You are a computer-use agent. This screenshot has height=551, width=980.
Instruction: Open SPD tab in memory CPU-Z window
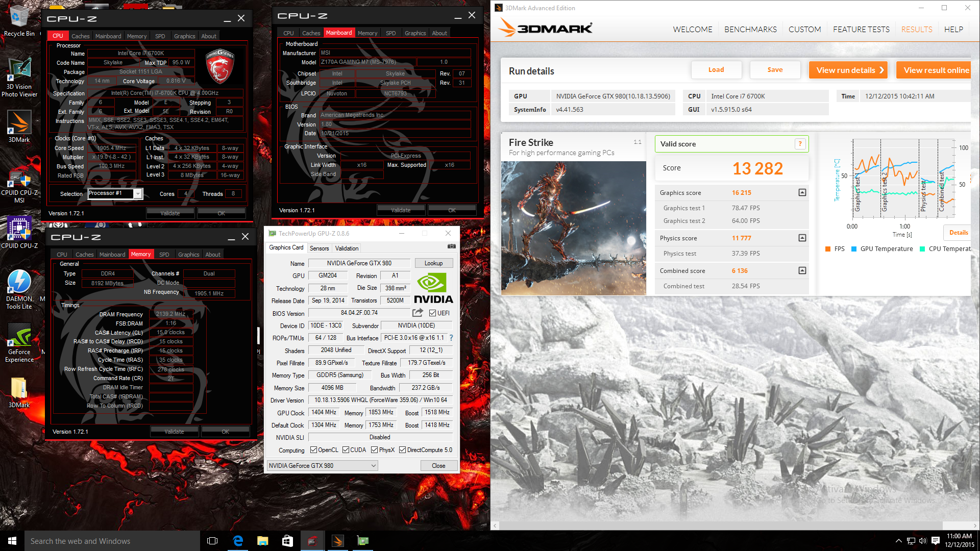(x=164, y=255)
